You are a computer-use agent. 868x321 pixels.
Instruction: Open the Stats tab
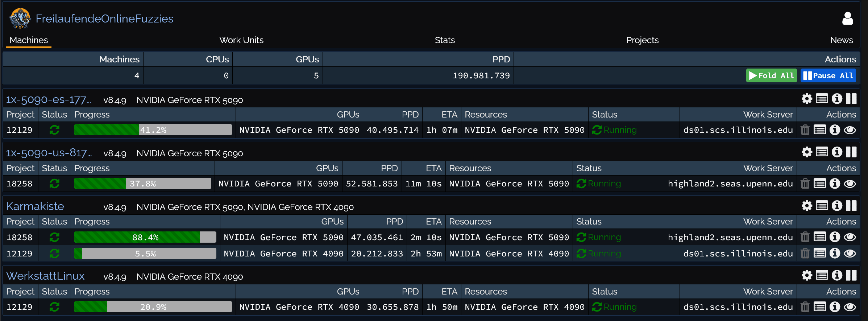445,40
